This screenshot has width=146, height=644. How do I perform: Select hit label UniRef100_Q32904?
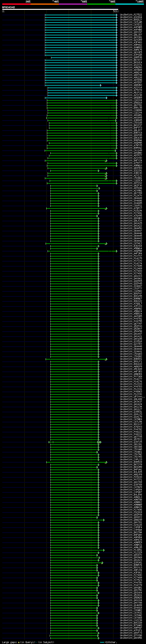pyautogui.click(x=131, y=17)
